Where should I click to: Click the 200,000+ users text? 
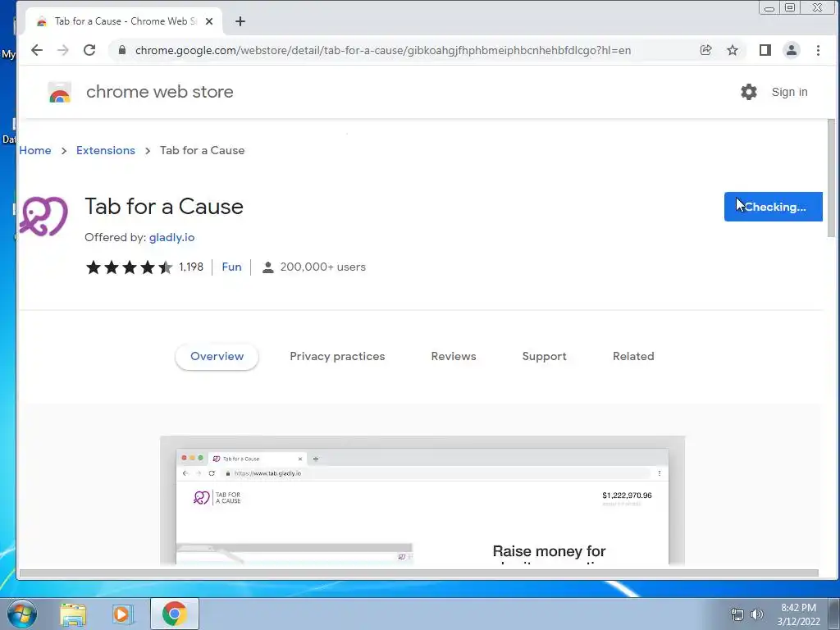[x=323, y=267]
